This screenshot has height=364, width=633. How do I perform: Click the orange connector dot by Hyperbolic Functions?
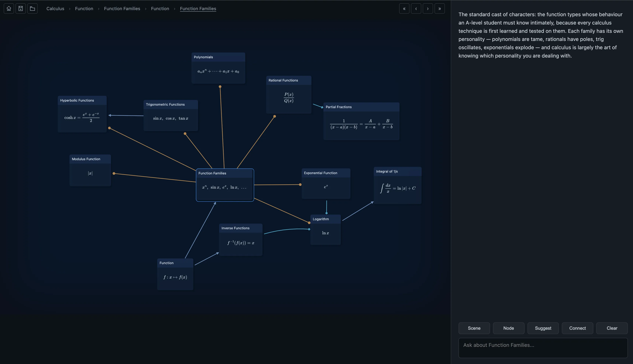pos(109,128)
